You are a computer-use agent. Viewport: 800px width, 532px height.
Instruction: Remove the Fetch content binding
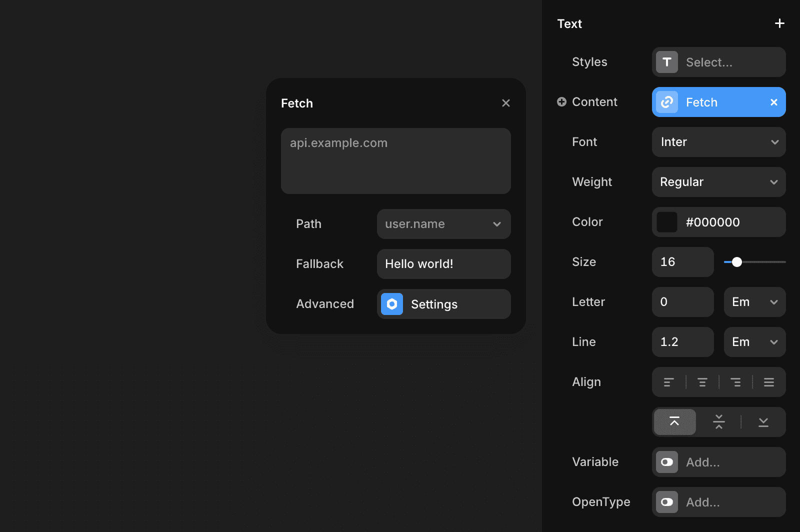tap(773, 102)
